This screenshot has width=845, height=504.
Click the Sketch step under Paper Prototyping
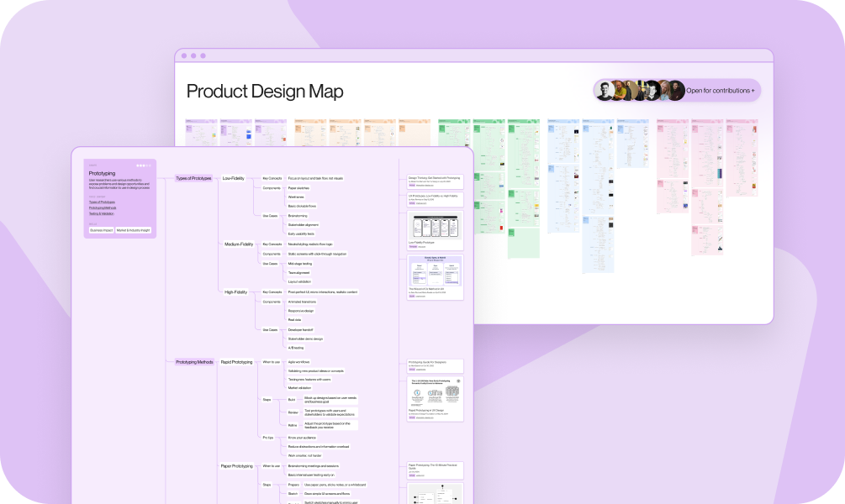click(x=293, y=493)
